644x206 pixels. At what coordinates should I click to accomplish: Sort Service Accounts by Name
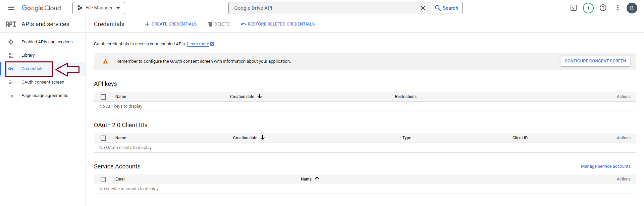point(310,179)
